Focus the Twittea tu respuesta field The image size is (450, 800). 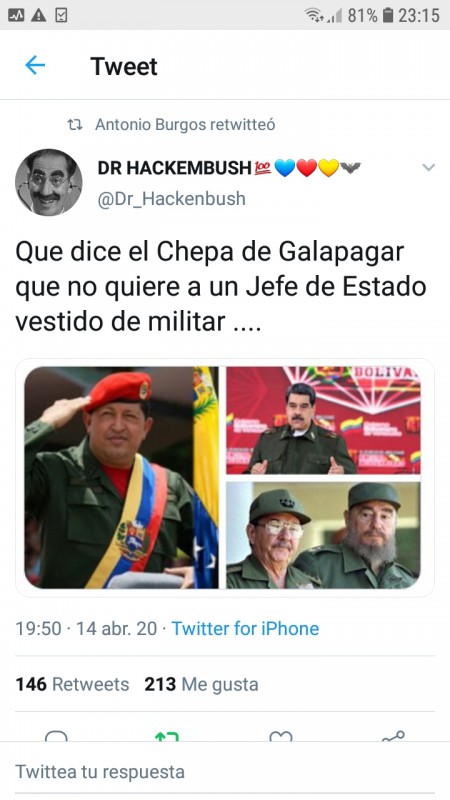pyautogui.click(x=225, y=771)
